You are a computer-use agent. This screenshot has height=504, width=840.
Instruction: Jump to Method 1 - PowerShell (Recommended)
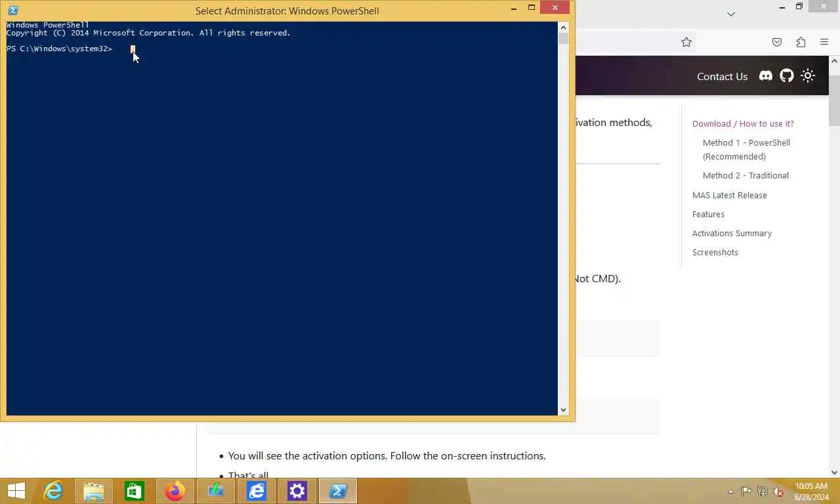[746, 150]
